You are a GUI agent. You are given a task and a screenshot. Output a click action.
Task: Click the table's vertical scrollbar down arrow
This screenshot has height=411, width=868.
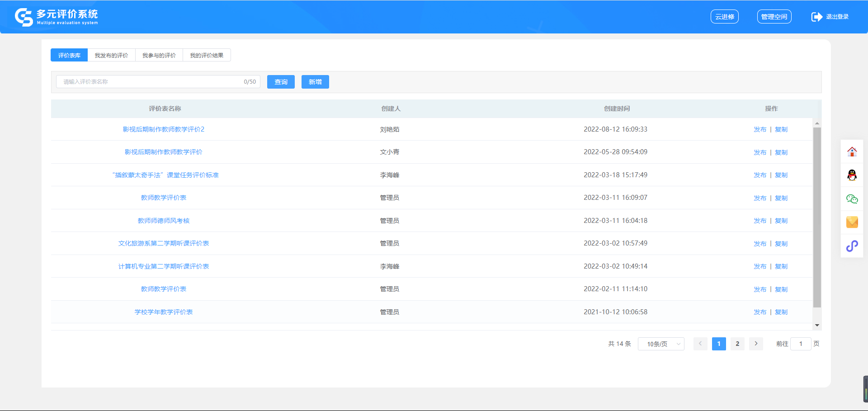[x=817, y=325]
